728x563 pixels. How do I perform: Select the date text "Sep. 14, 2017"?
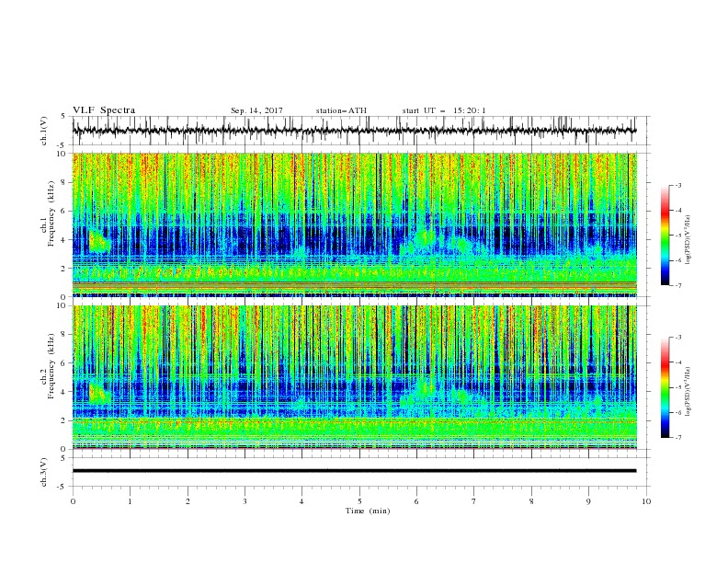tap(256, 110)
